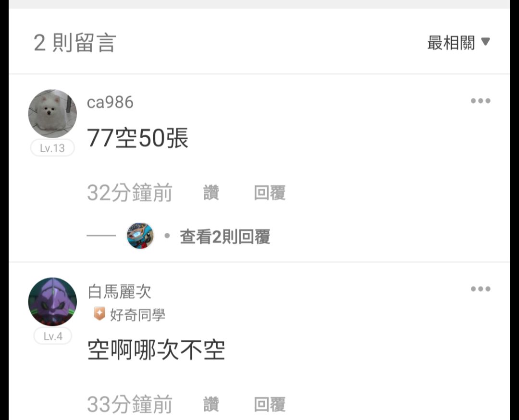Click the triangle arrow next to 最相關

coord(485,42)
